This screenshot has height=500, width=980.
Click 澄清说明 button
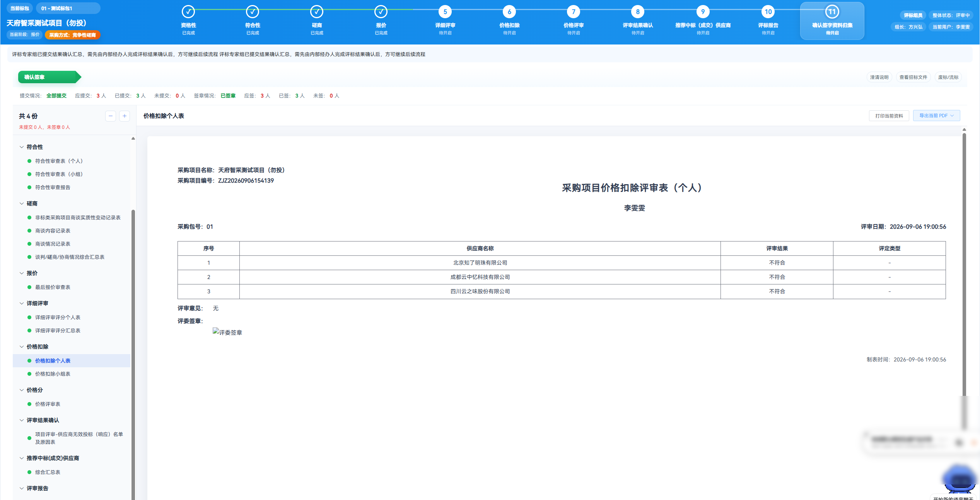pyautogui.click(x=879, y=77)
